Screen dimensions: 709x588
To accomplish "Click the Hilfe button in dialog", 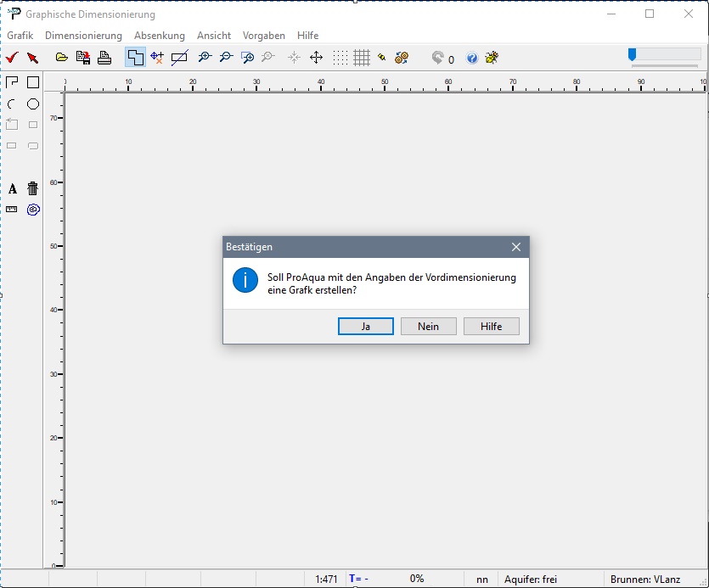I will click(x=491, y=327).
